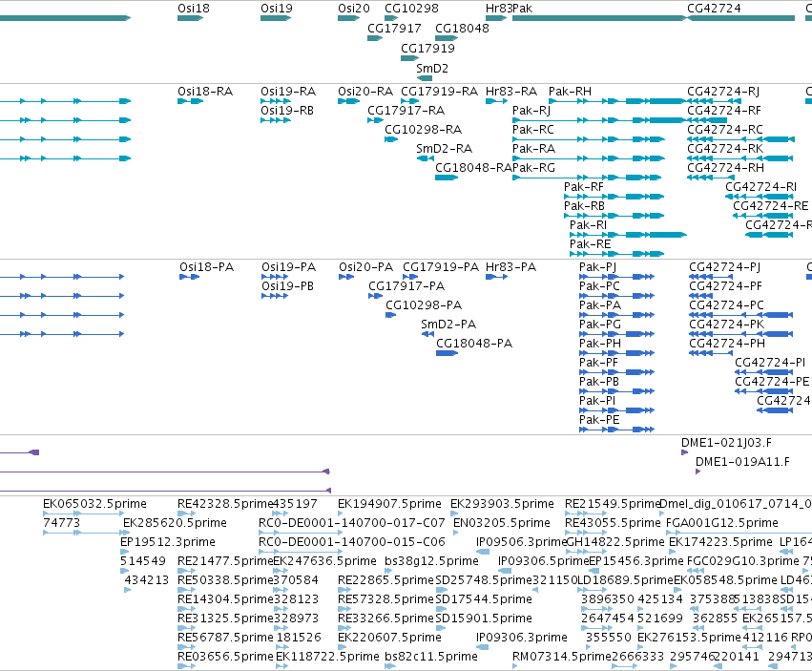Select transcript Osi19-RB

coord(275,120)
